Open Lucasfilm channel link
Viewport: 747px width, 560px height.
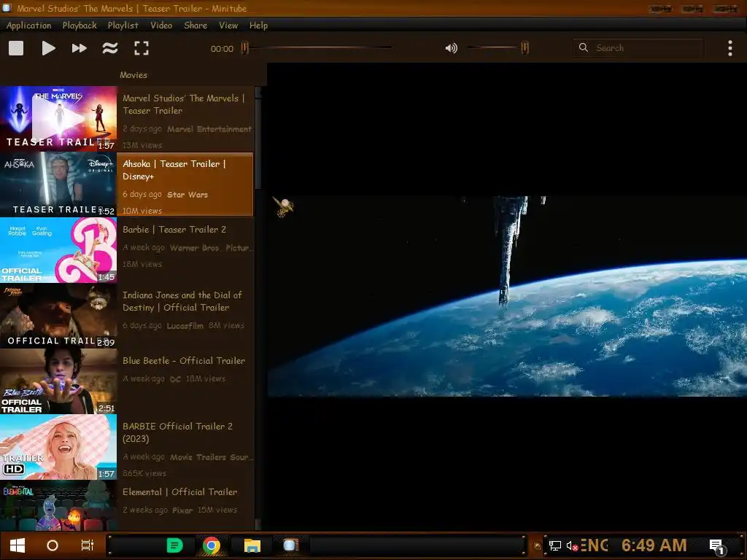coord(185,326)
